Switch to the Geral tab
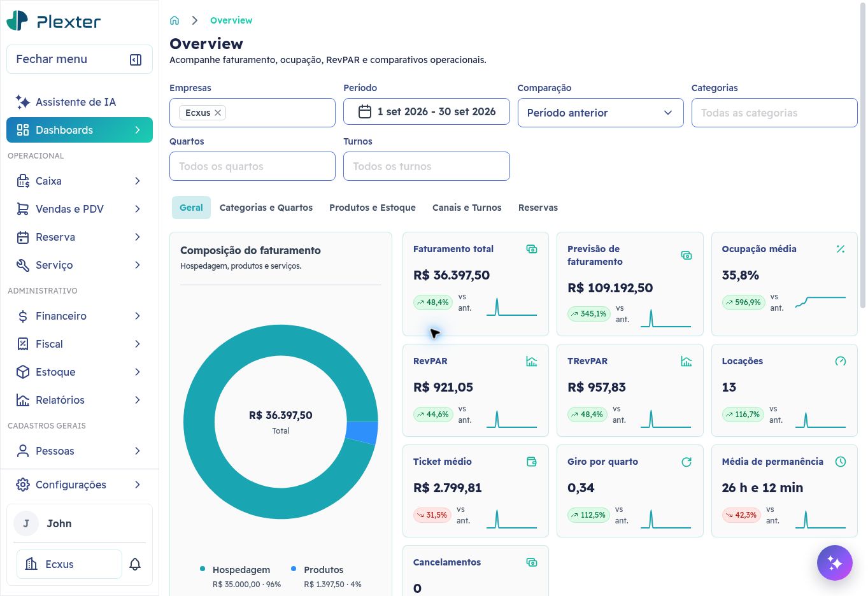Image resolution: width=868 pixels, height=596 pixels. pyautogui.click(x=191, y=208)
